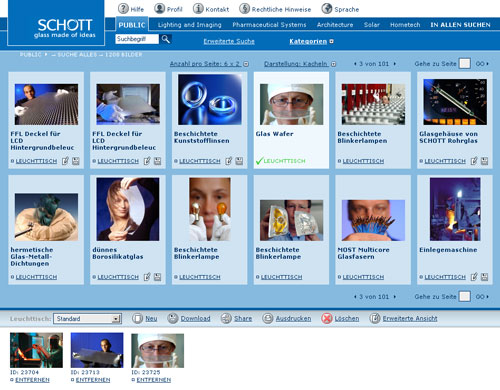This screenshot has width=500, height=390.
Task: Click the magnifying glass search button
Action: click(166, 39)
